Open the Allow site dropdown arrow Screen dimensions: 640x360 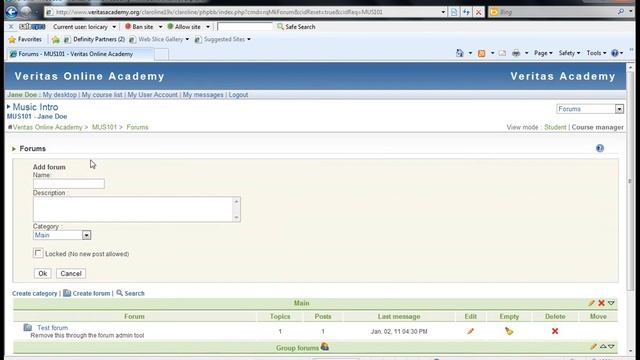coord(208,27)
